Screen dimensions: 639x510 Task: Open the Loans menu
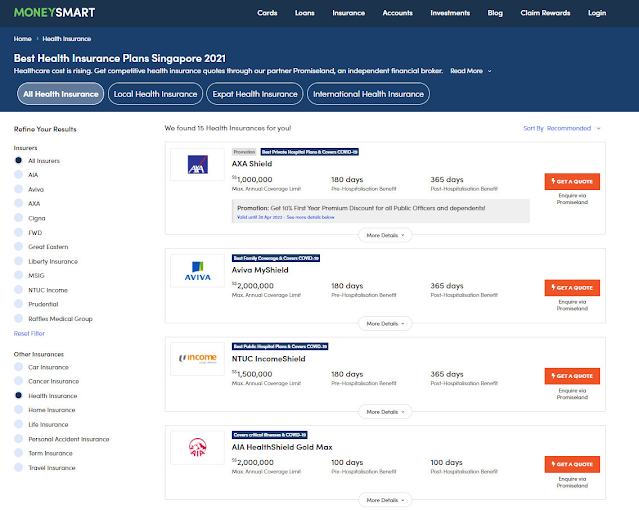coord(304,13)
